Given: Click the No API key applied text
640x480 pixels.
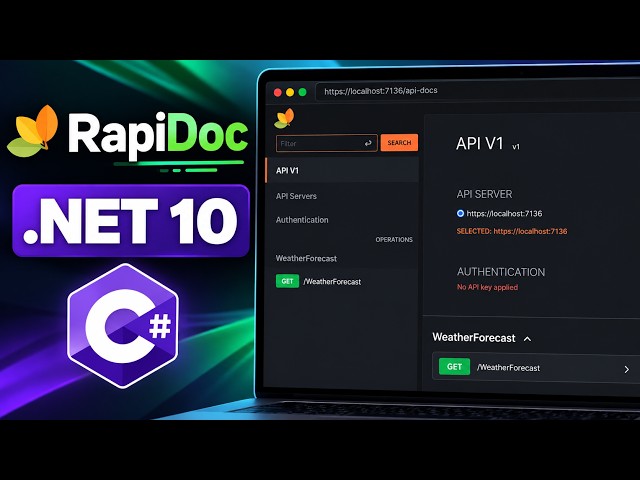Looking at the screenshot, I should (487, 287).
